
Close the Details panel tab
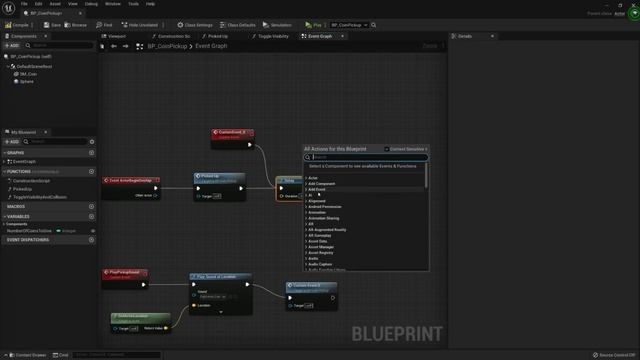492,36
